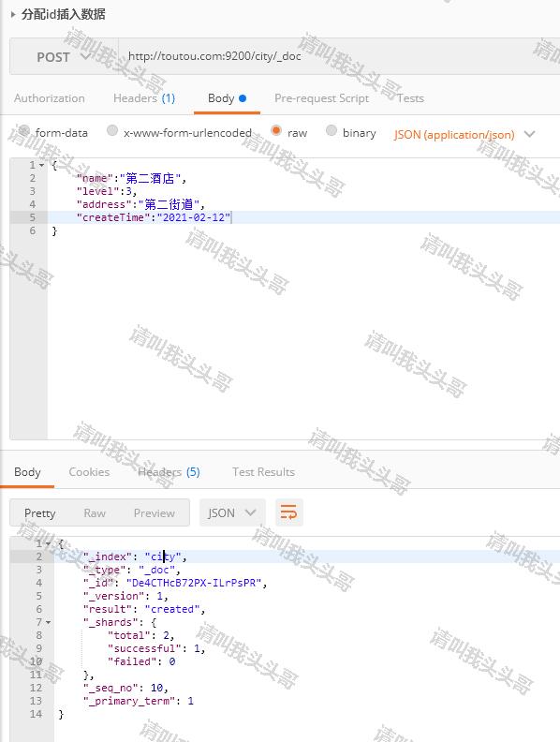The image size is (560, 742).
Task: Click the "_primary_term": 1 line
Action: pos(138,701)
